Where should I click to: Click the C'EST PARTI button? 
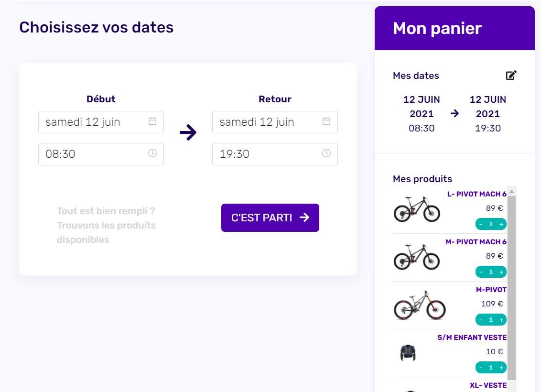tap(270, 218)
